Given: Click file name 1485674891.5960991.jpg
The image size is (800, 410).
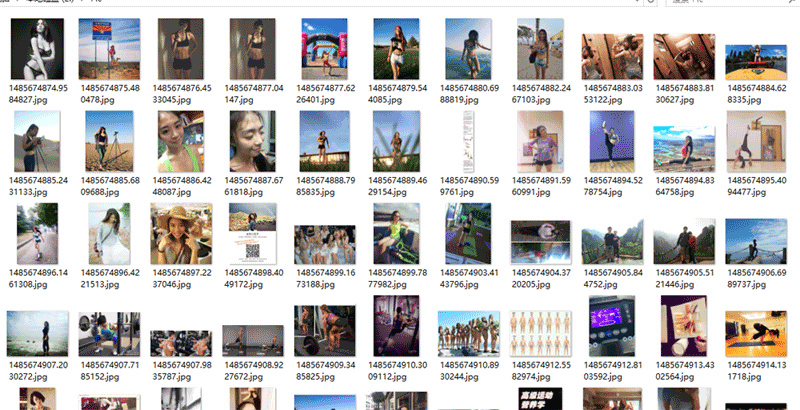Looking at the screenshot, I should pos(541,186).
